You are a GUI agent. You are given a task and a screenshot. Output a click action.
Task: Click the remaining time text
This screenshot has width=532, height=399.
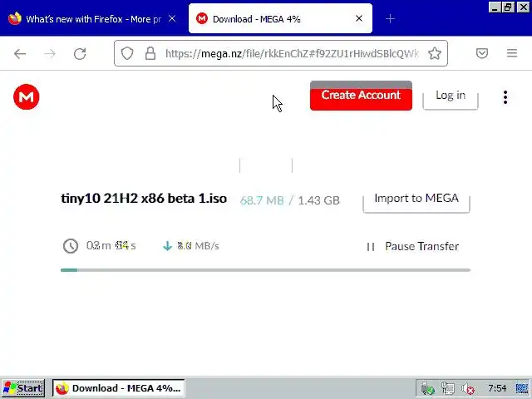[x=111, y=246]
